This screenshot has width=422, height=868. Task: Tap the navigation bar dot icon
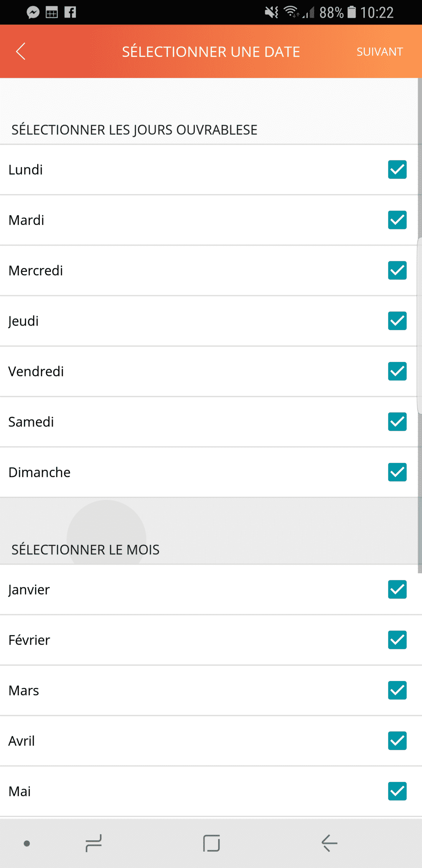(27, 843)
